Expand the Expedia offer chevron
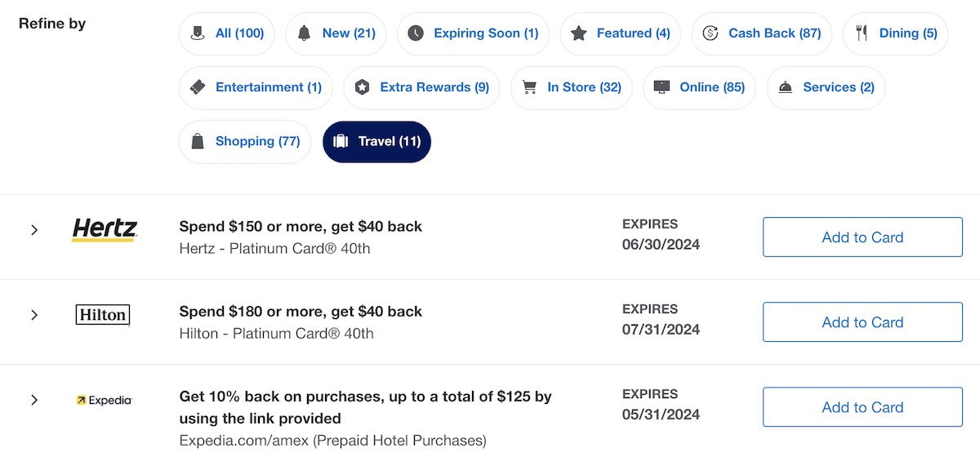The width and height of the screenshot is (980, 470). click(x=34, y=400)
